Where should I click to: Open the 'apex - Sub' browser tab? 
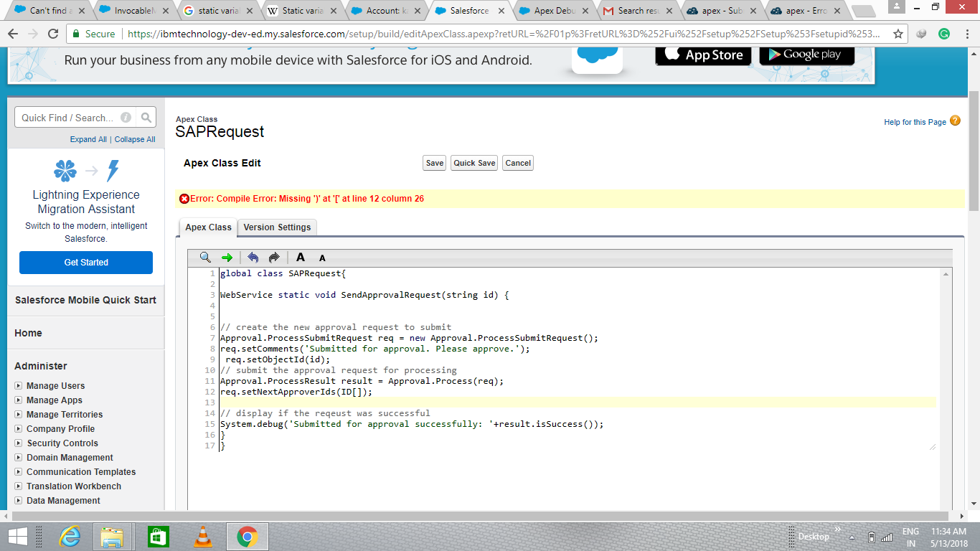click(x=722, y=11)
